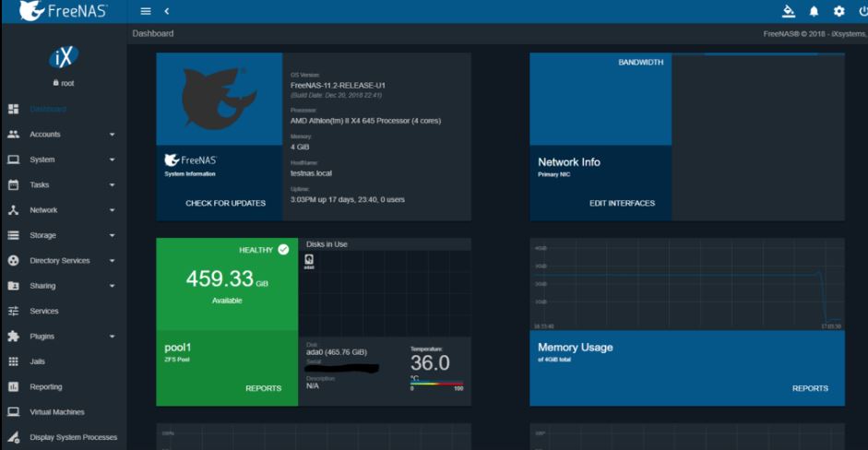Expand the Directory Services menu arrow
Screen dimensions: 868x450
112,261
